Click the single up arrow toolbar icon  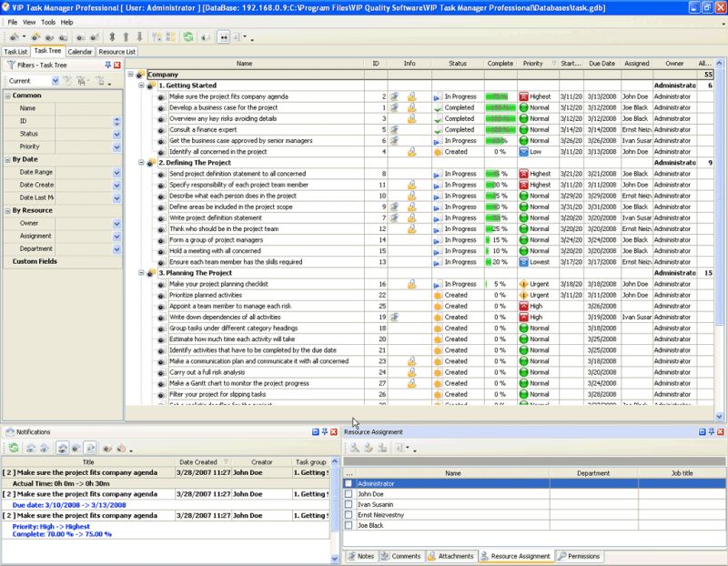126,36
